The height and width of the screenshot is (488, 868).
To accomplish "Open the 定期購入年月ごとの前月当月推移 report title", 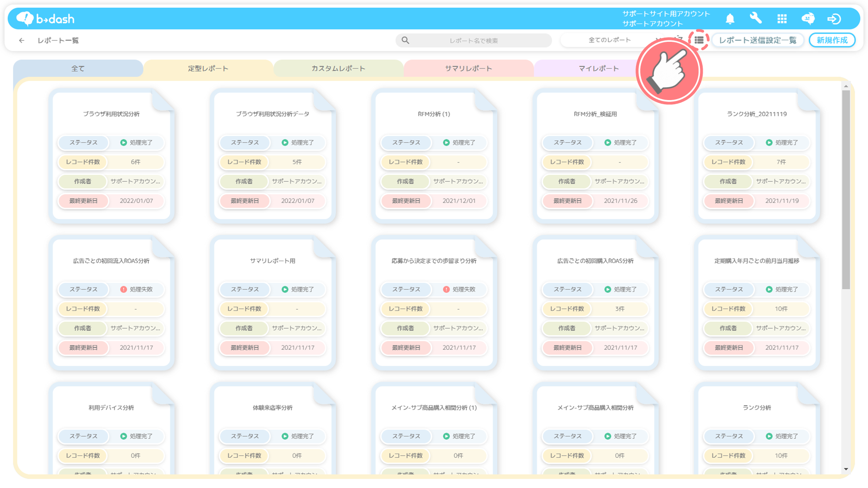I will 757,261.
